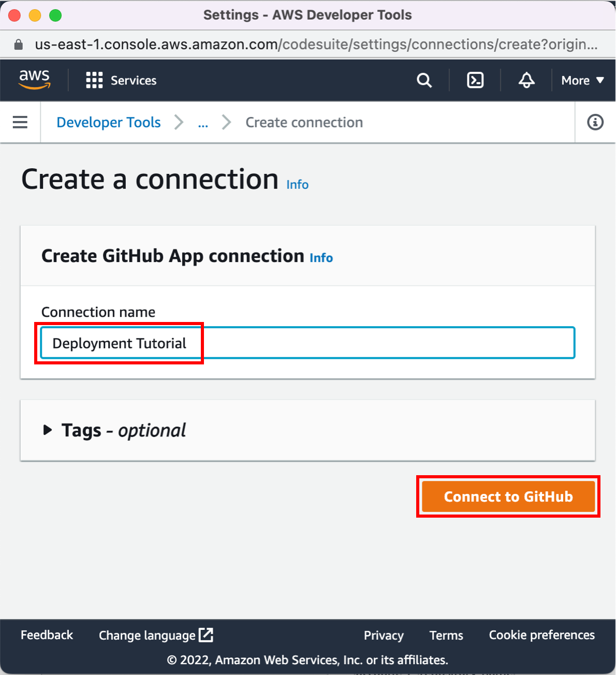Go to Developer Tools breadcrumb
616x675 pixels.
click(x=109, y=122)
